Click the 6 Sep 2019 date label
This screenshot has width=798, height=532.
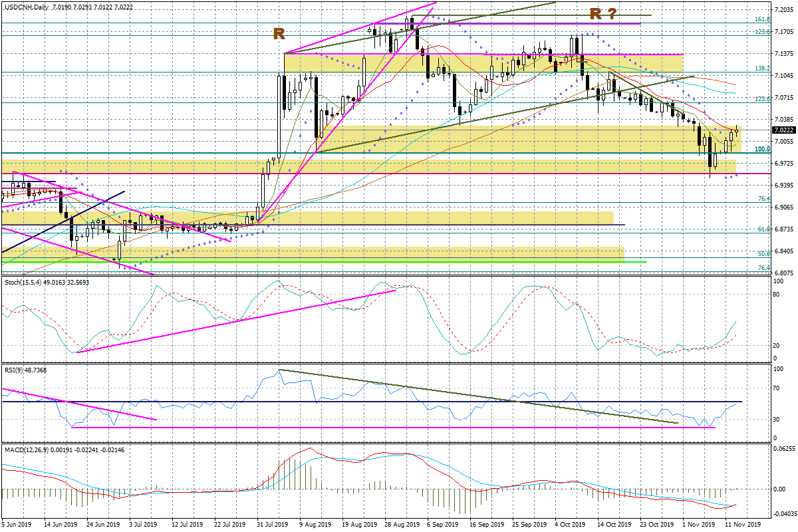(x=444, y=525)
